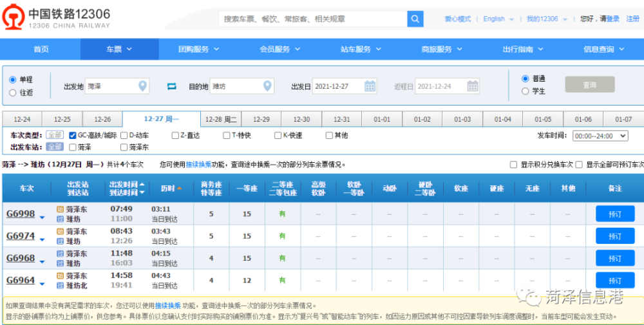Select 单程 one-way radio button
The height and width of the screenshot is (325, 644).
[x=12, y=80]
